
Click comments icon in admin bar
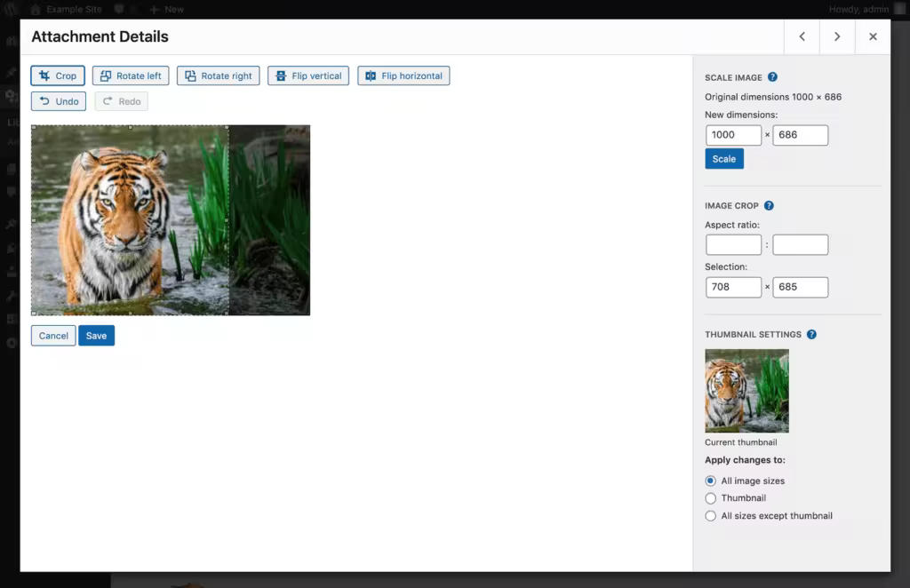pos(119,9)
